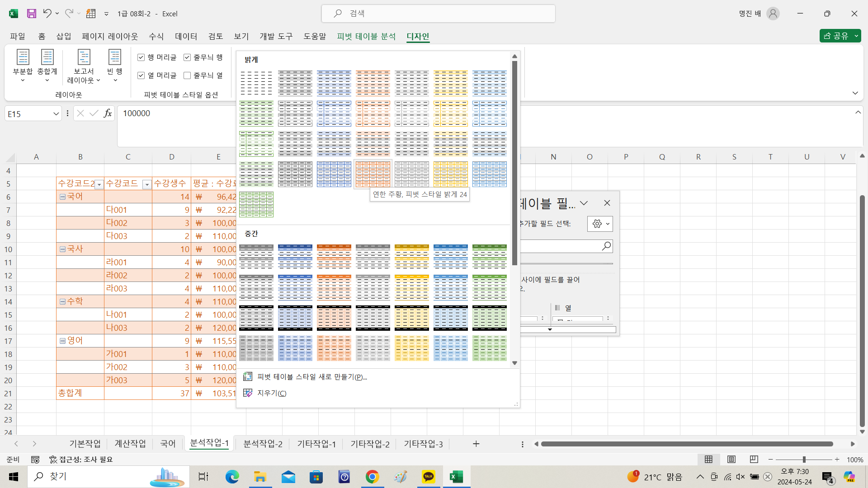
Task: Open the 피벗 테이블 분석 ribbon tab
Action: 366,36
